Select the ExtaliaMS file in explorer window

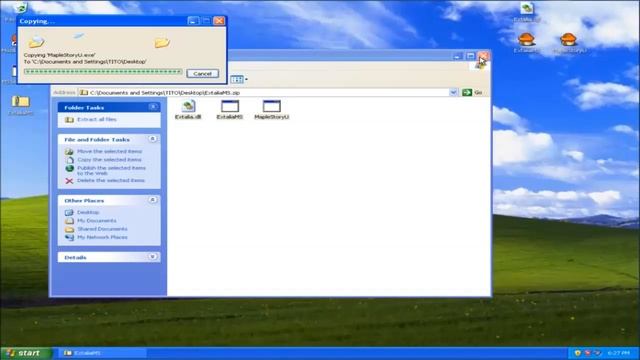click(230, 109)
